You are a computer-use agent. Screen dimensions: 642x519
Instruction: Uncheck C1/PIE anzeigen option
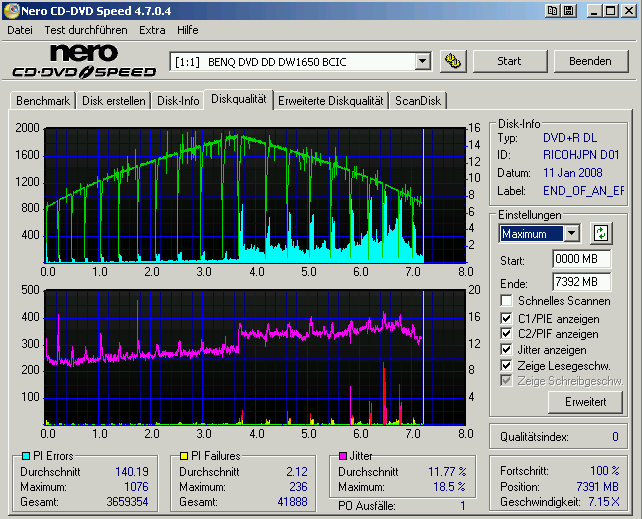click(507, 318)
